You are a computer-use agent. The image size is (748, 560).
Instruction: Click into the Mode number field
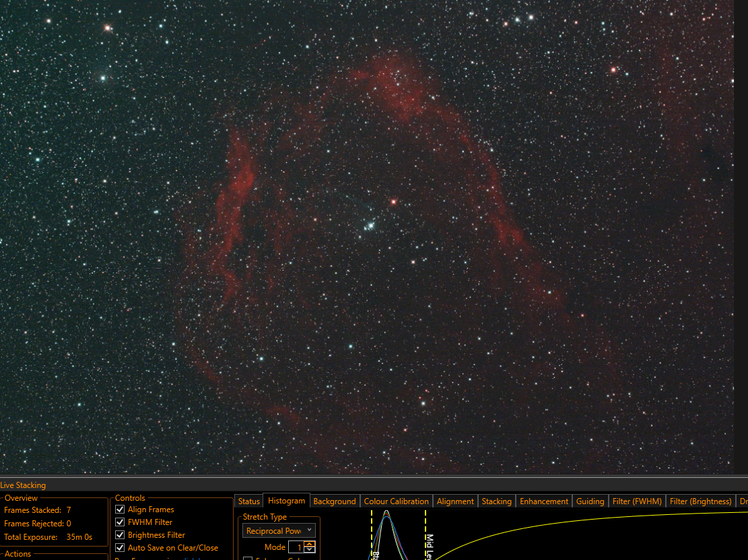[x=296, y=547]
